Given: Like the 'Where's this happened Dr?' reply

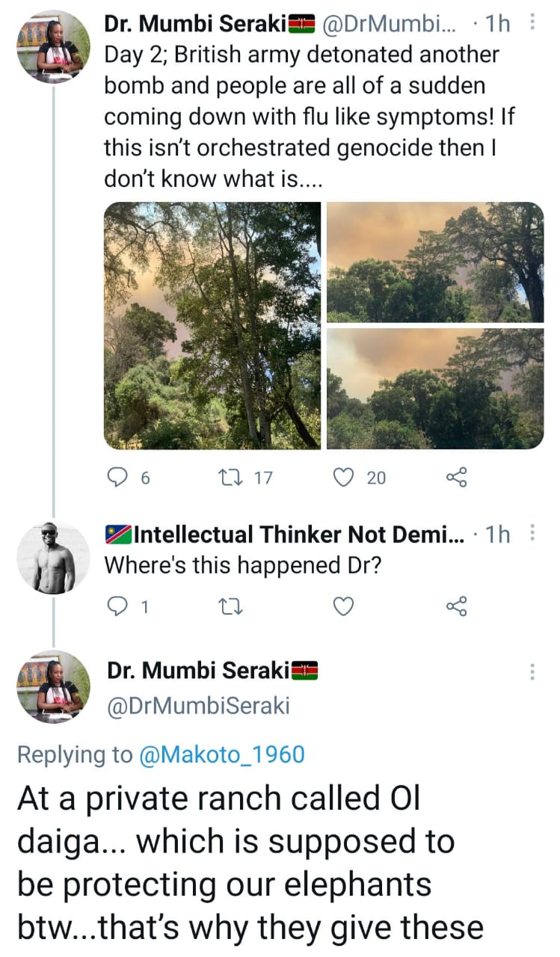Looking at the screenshot, I should click(342, 607).
